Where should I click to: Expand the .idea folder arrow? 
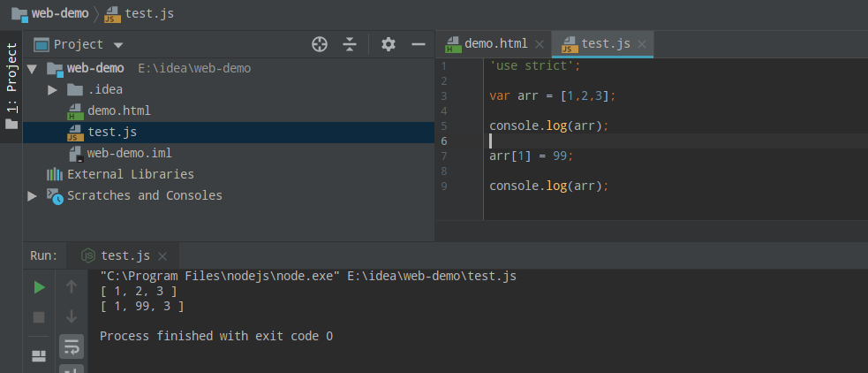coord(53,90)
